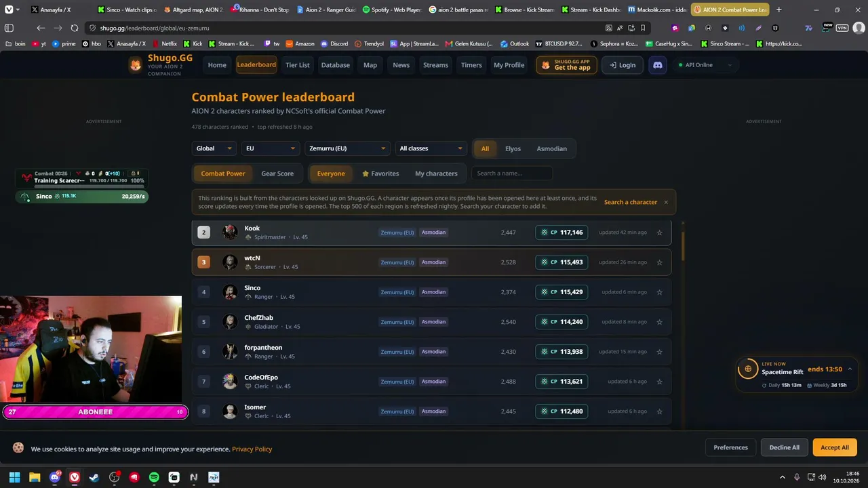Open Kook's character avatar
This screenshot has height=488, width=868.
coord(231,232)
